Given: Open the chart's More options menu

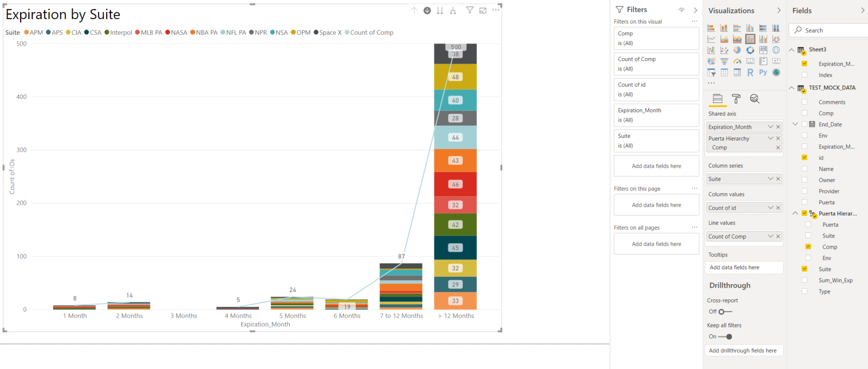Looking at the screenshot, I should 496,10.
